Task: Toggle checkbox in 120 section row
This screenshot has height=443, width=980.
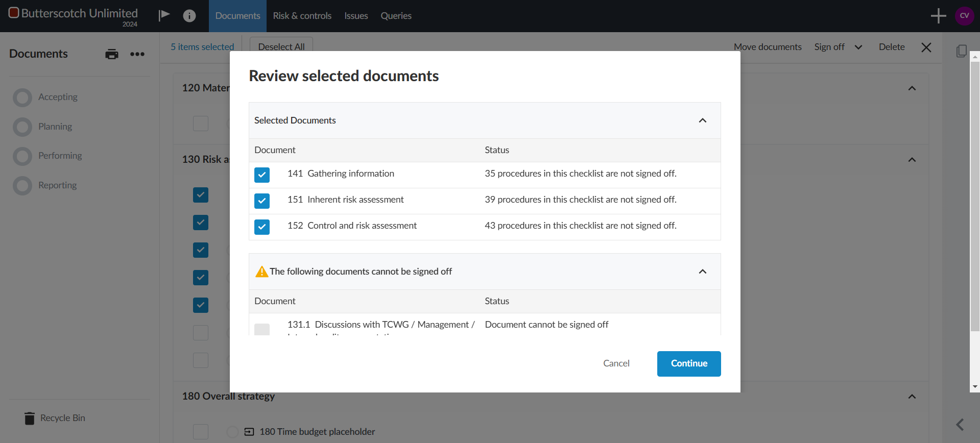Action: (x=201, y=124)
